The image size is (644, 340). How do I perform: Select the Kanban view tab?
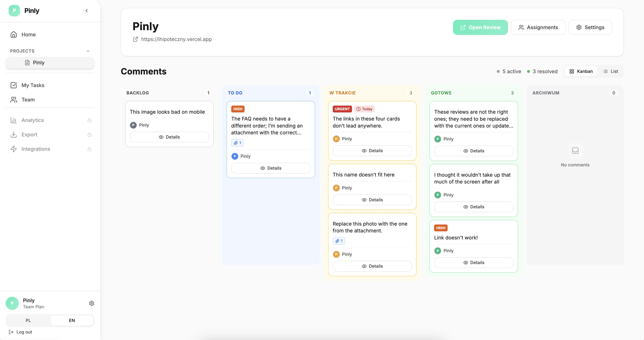(x=581, y=71)
